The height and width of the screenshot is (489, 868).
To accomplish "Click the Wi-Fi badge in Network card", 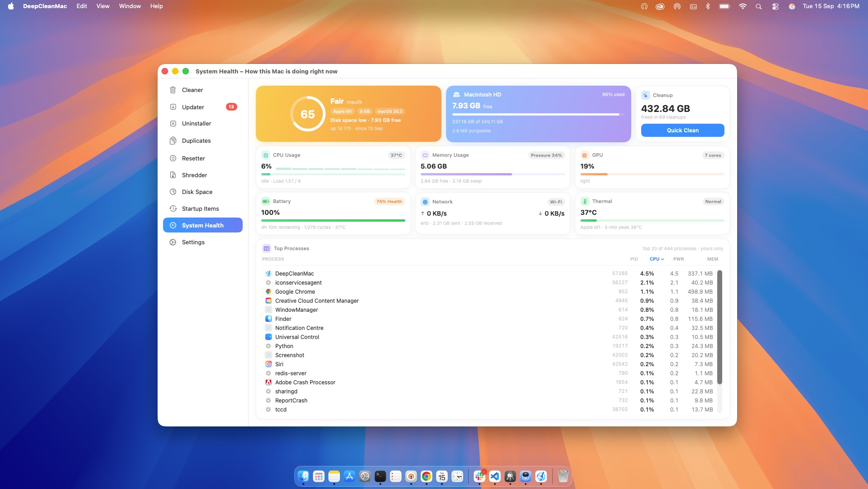I will 556,202.
